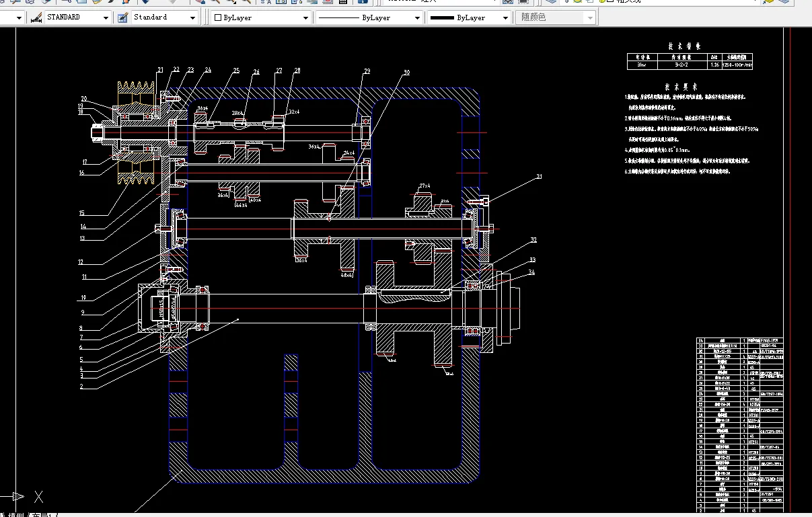
Task: Open the ByLayer lineweight dropdown
Action: [x=505, y=18]
